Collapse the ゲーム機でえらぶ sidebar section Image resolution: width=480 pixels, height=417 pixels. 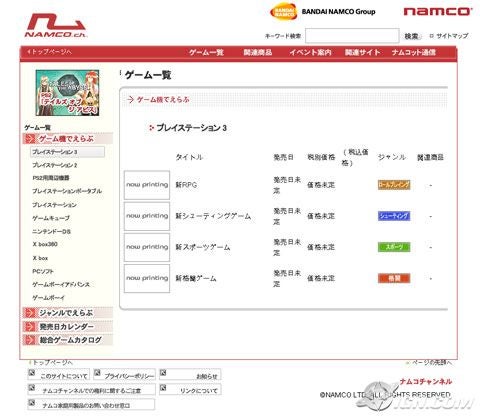pyautogui.click(x=68, y=139)
